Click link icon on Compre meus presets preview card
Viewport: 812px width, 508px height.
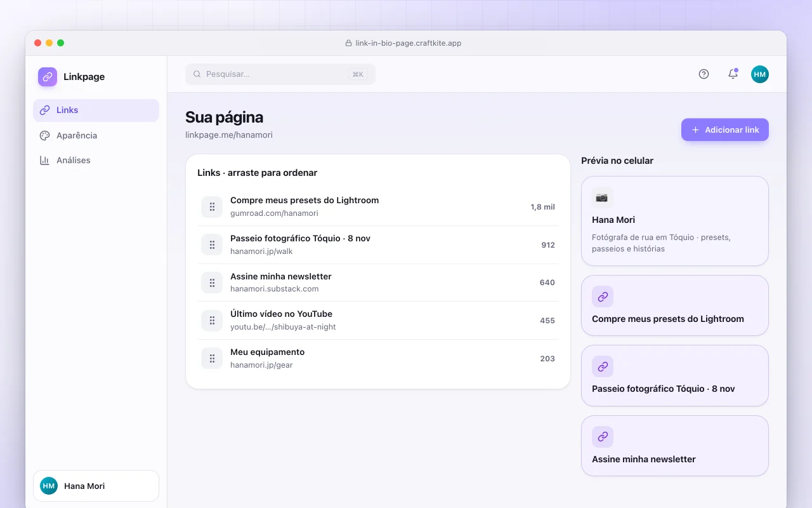(x=603, y=297)
